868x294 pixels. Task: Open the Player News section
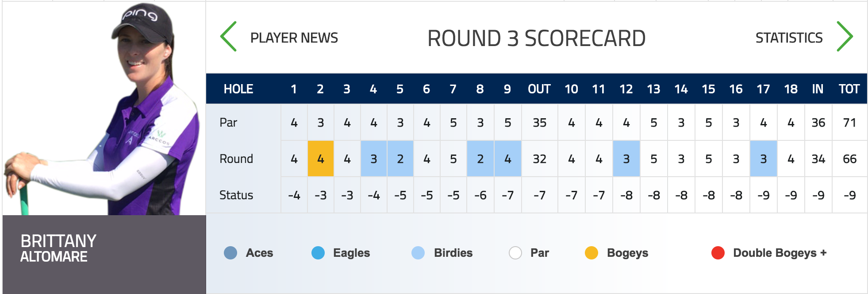[294, 38]
